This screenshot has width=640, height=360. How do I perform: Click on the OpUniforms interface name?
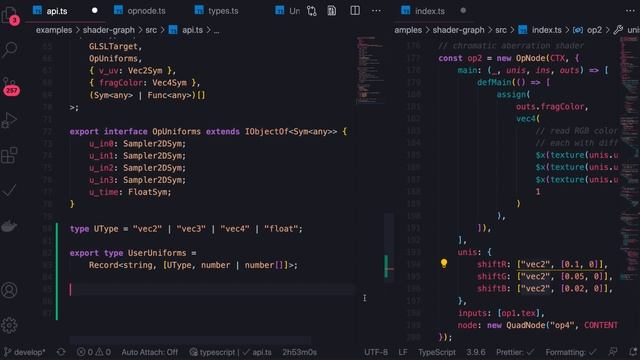coord(176,131)
